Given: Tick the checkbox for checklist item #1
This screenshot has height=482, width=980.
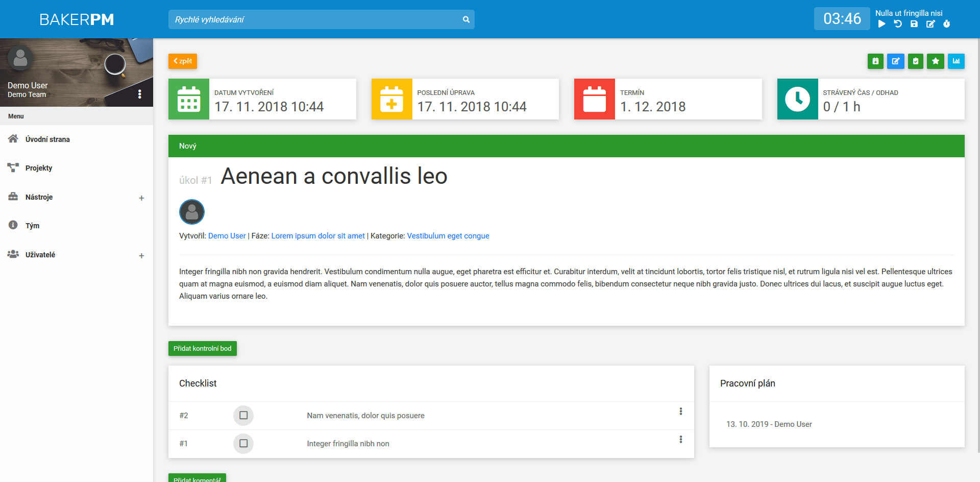Looking at the screenshot, I should point(243,444).
